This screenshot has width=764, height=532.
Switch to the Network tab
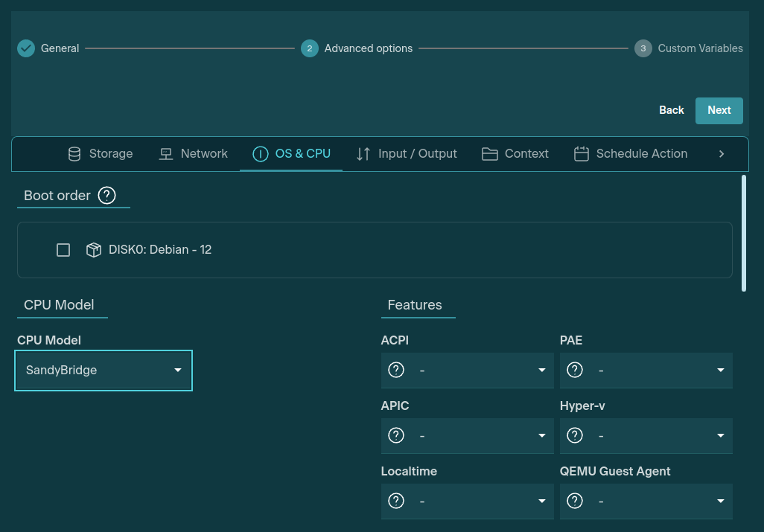pyautogui.click(x=193, y=154)
